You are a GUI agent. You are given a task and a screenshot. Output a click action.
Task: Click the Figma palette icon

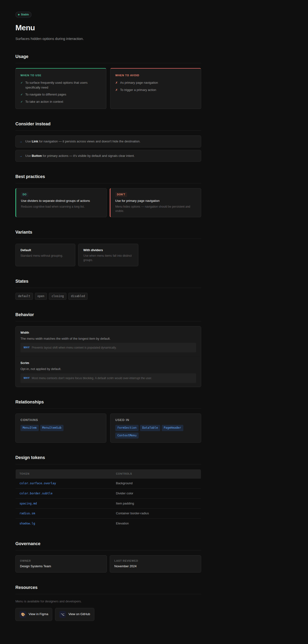coord(23,614)
